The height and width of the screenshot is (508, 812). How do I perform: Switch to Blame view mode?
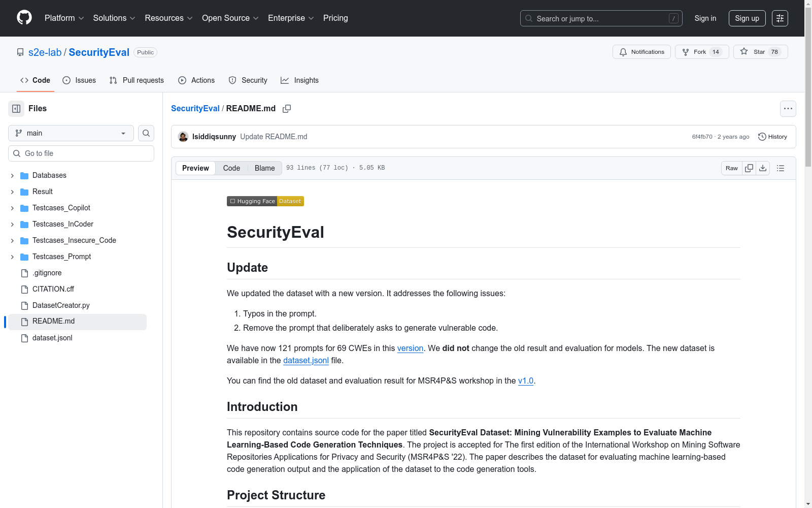point(264,168)
